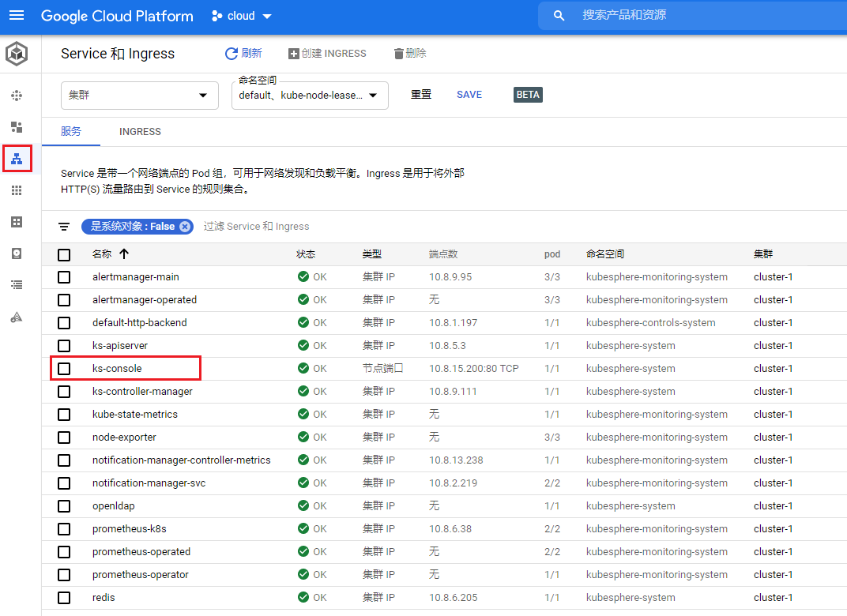Image resolution: width=847 pixels, height=616 pixels.
Task: Select the redis service checkbox
Action: [64, 598]
